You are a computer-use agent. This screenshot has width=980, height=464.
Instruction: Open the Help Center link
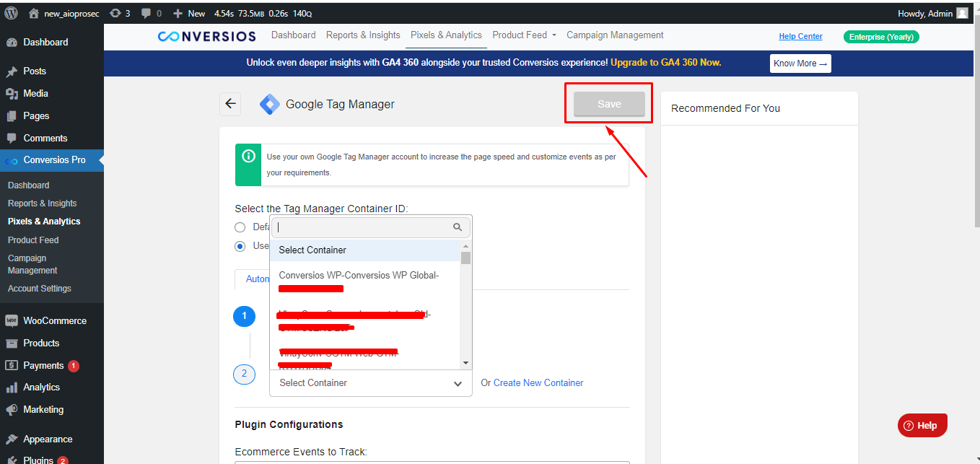point(800,36)
